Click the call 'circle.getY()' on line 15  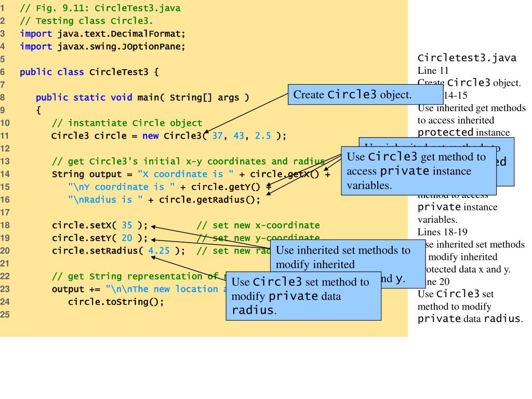pos(225,187)
